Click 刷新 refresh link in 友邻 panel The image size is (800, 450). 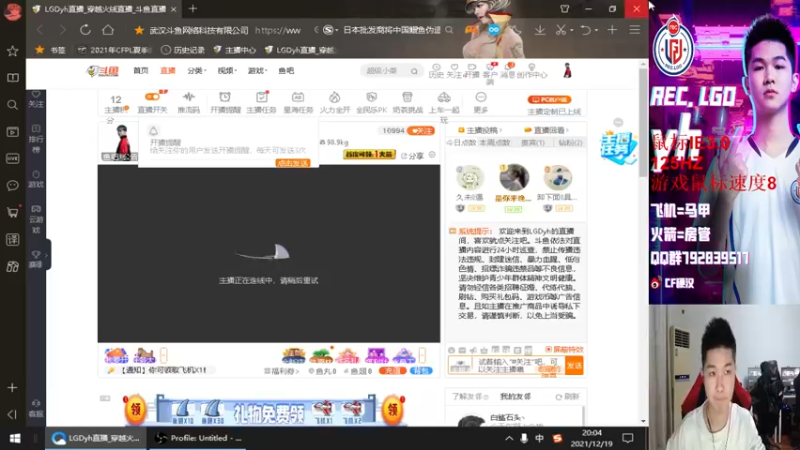tap(568, 396)
